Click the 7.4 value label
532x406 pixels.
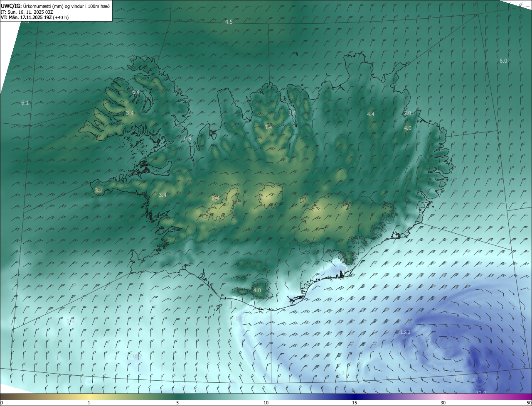click(292, 113)
